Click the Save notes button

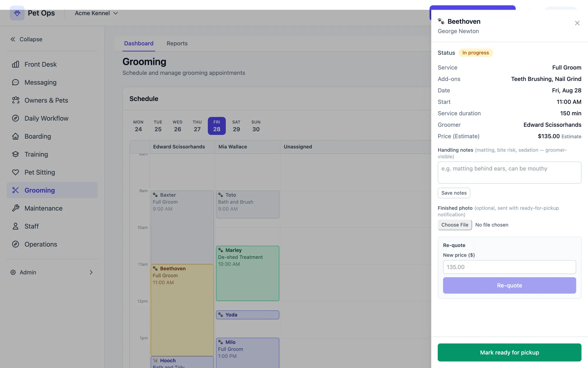click(454, 193)
